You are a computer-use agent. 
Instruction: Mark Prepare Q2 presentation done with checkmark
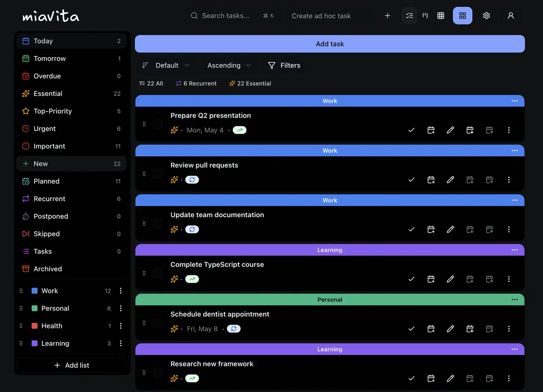tap(411, 130)
